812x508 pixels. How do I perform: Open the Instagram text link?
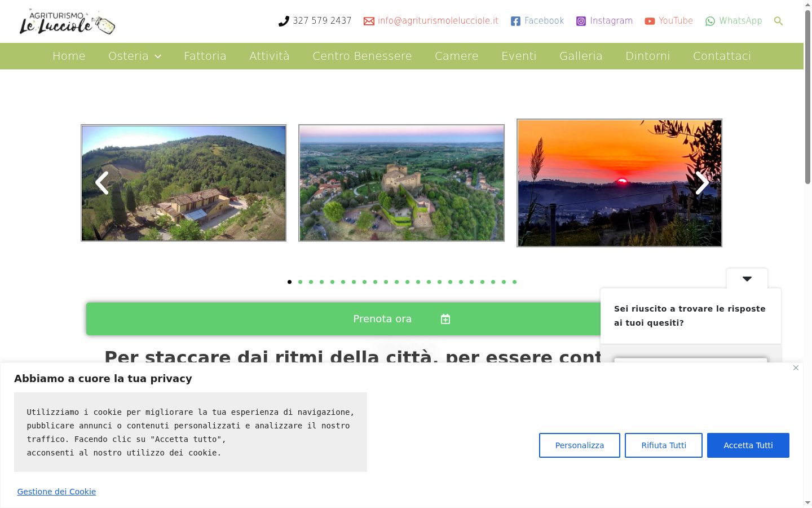coord(611,21)
